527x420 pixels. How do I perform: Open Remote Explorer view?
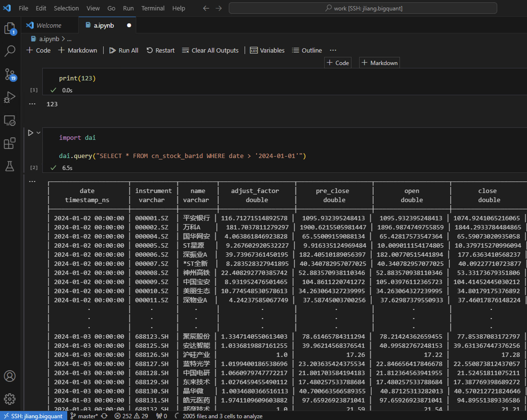coord(10,120)
